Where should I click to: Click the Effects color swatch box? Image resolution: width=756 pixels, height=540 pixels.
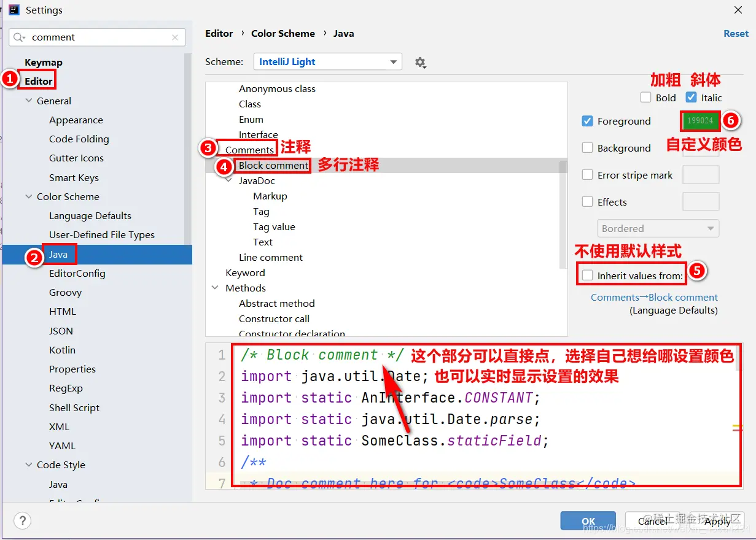click(701, 201)
